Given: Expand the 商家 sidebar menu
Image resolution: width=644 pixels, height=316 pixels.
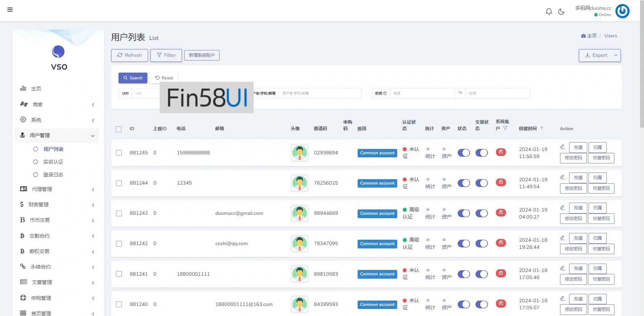Looking at the screenshot, I should [57, 105].
